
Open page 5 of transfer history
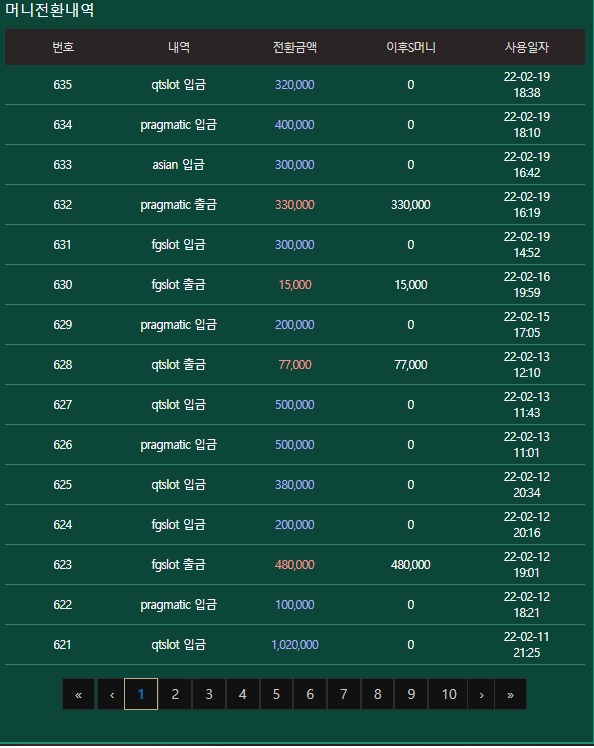pos(276,694)
